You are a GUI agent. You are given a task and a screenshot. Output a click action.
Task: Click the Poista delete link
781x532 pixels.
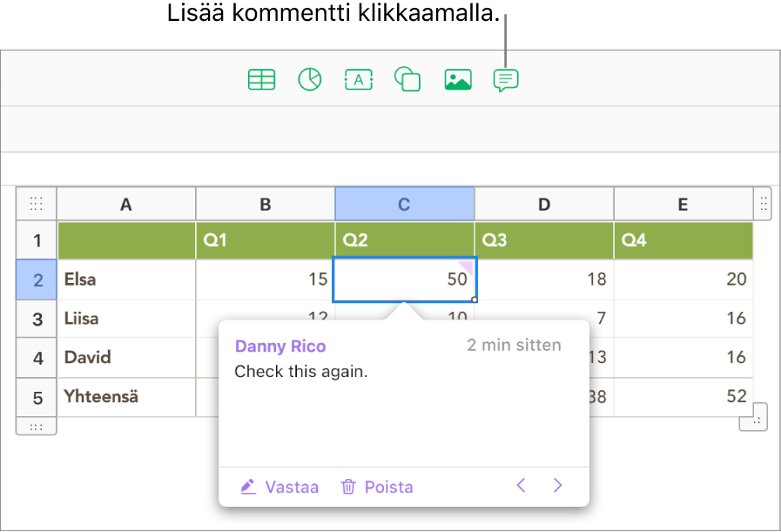click(x=388, y=487)
